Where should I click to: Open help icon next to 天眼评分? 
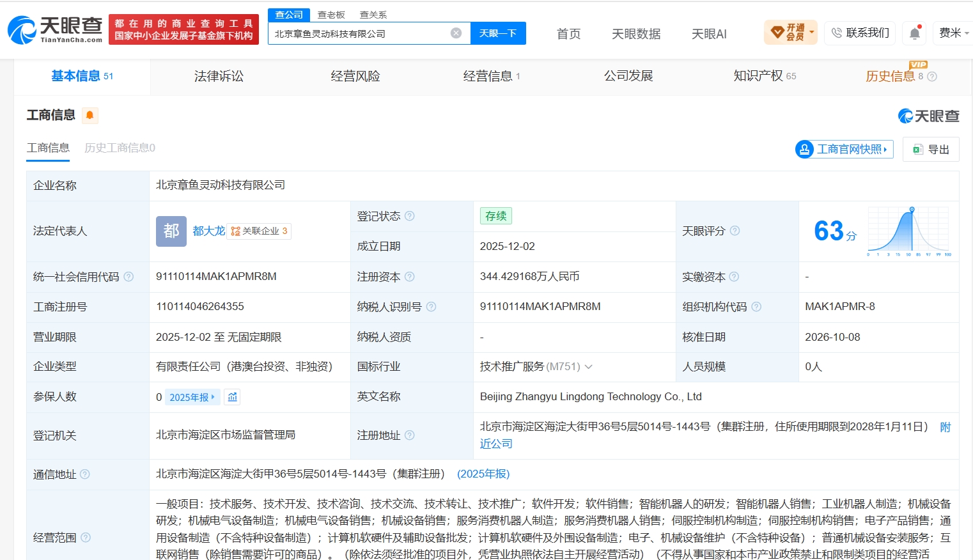pyautogui.click(x=735, y=231)
